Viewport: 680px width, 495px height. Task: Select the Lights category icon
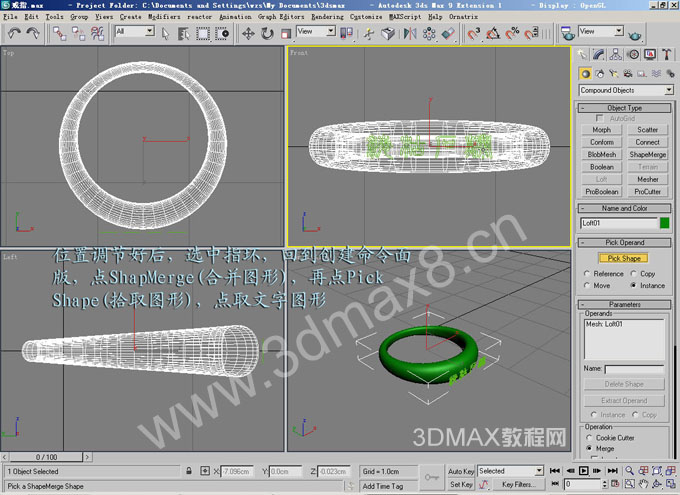point(613,74)
